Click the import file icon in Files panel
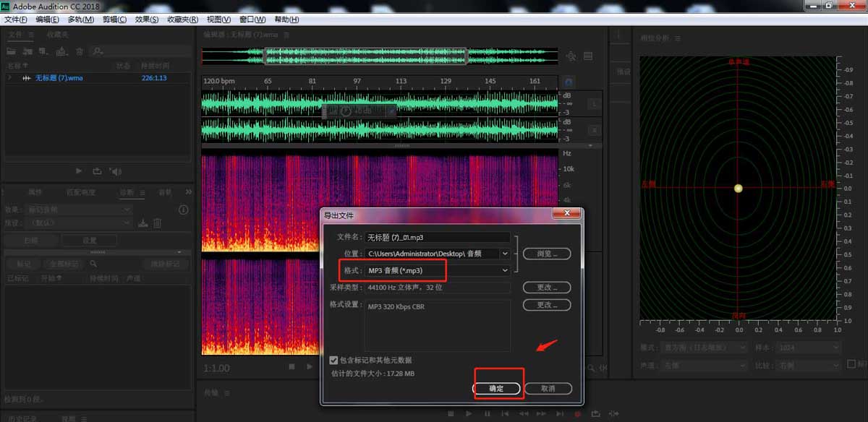868x422 pixels. click(28, 51)
